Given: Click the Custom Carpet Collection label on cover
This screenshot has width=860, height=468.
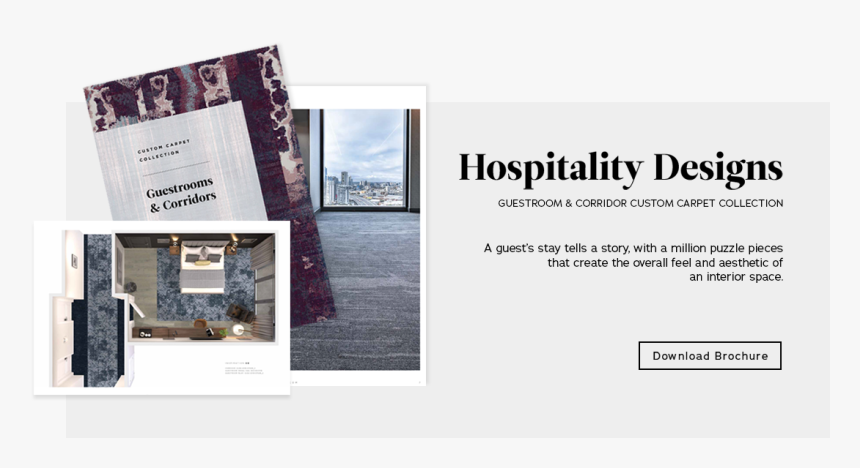Looking at the screenshot, I should [x=163, y=150].
